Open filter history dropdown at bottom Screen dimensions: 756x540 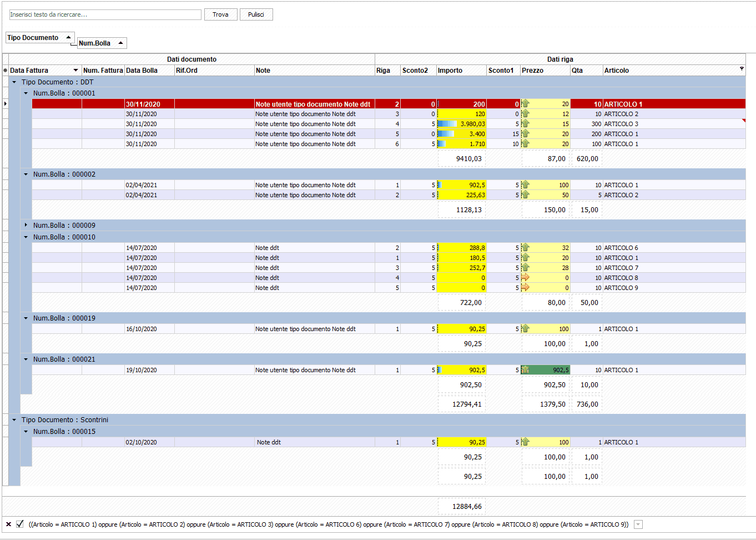coord(638,524)
